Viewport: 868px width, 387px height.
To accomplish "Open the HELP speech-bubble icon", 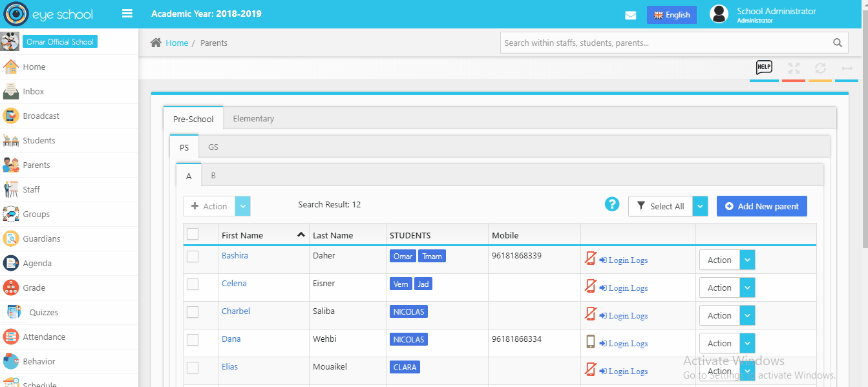I will pos(764,67).
